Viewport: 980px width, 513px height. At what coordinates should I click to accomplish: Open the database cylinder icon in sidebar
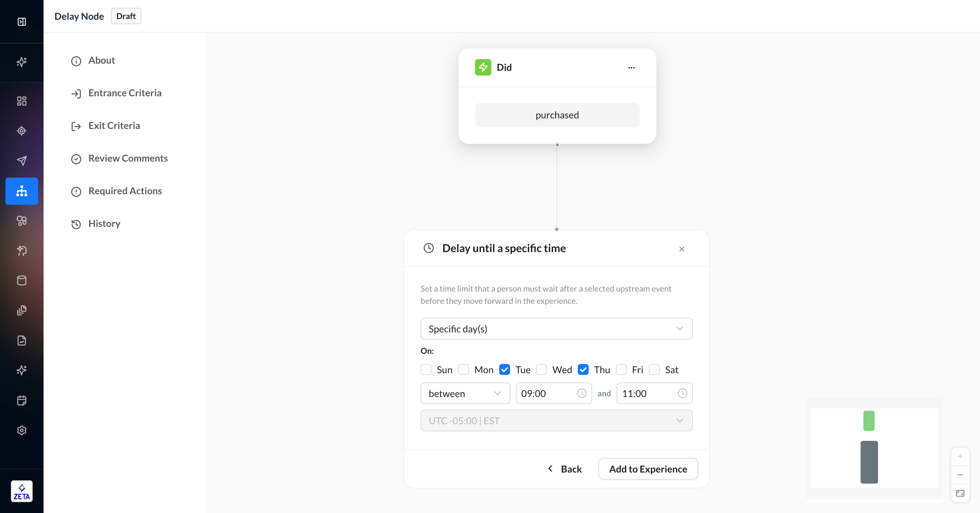pyautogui.click(x=22, y=281)
